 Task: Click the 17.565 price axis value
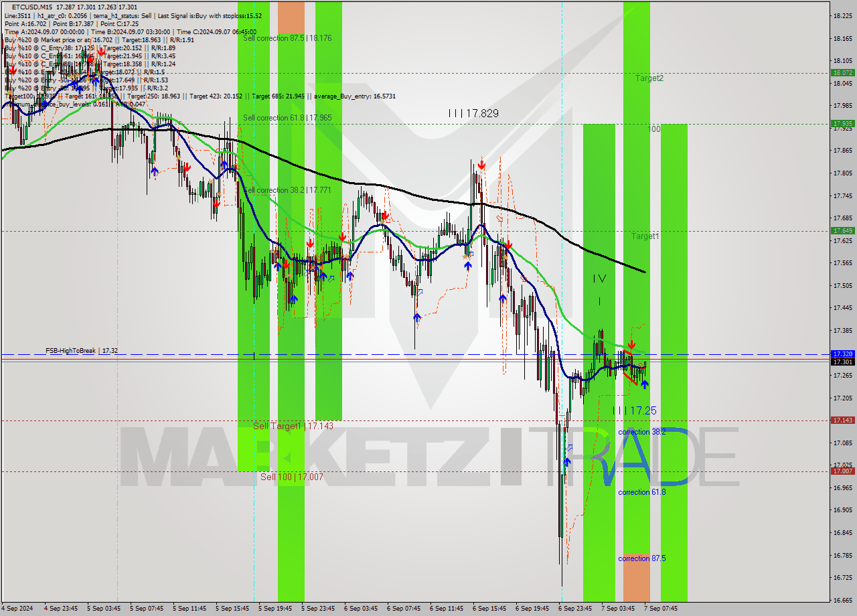click(842, 262)
